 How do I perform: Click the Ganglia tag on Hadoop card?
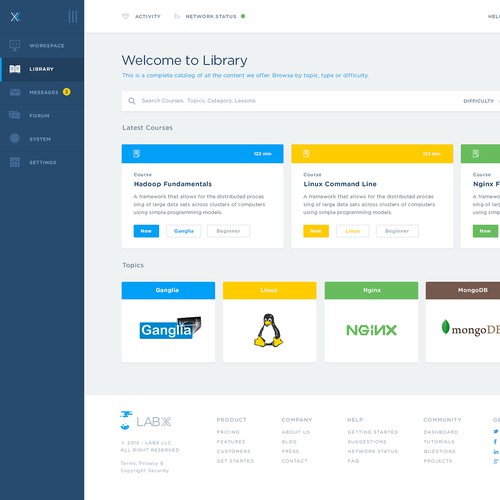[x=184, y=231]
